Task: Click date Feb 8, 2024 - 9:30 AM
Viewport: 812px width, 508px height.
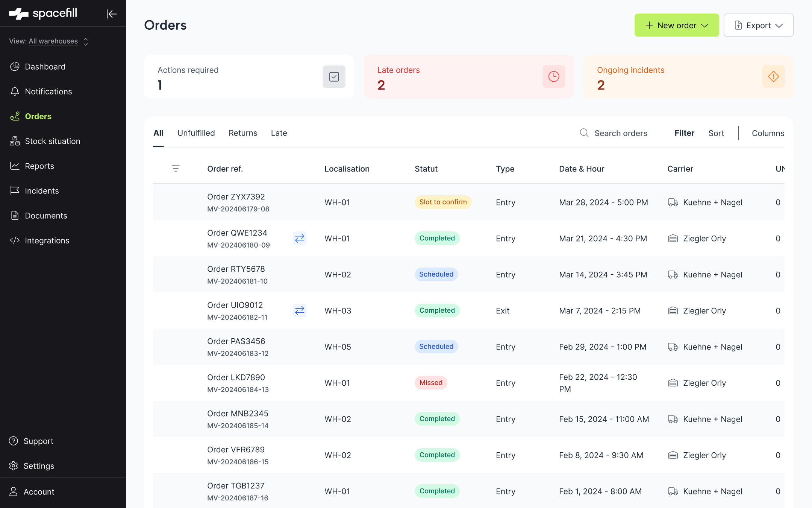Action: (x=601, y=455)
